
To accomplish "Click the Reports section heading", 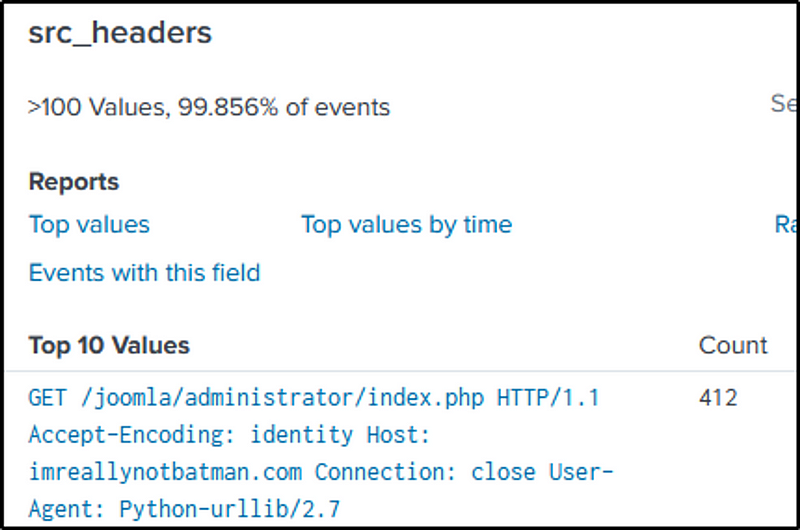I will coord(74,182).
